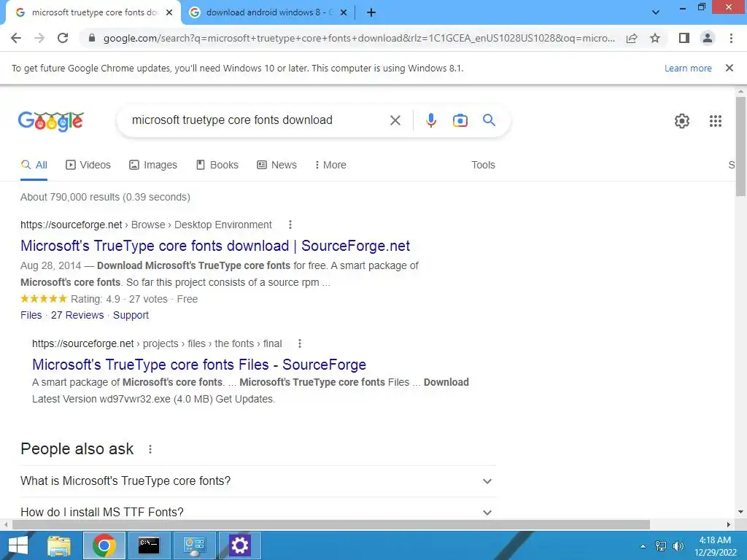Expand How do I install MS TTF Fonts
This screenshot has width=747, height=560.
coord(258,513)
